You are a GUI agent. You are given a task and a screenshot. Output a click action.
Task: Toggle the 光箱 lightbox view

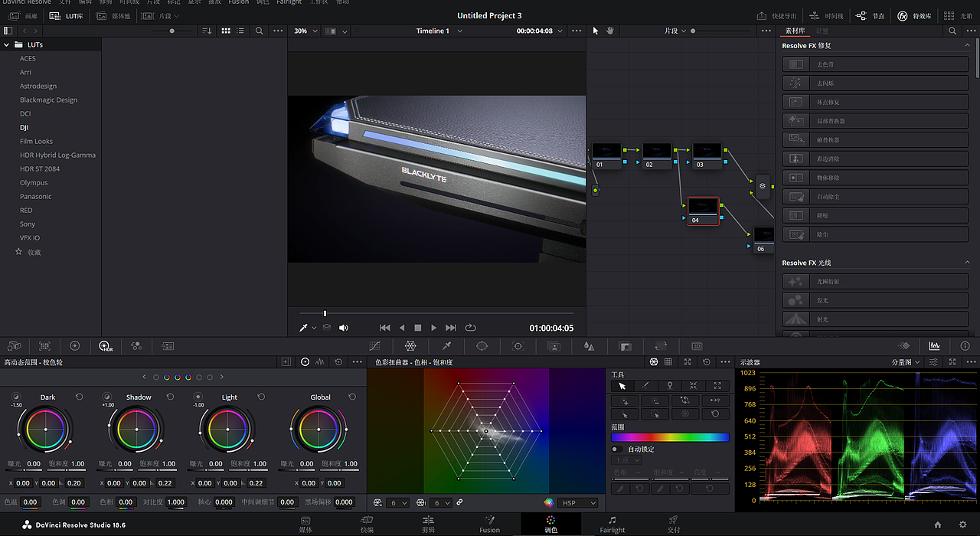coord(958,15)
